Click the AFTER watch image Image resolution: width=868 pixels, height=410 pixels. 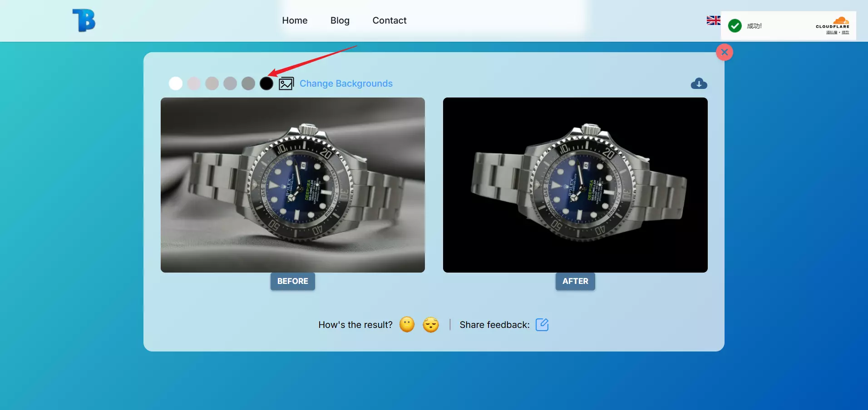575,185
